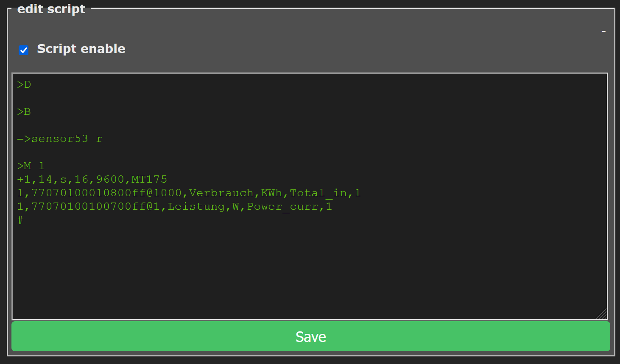Click on the =>sensor53 r line
Screen dimensions: 620x364
pyautogui.click(x=60, y=139)
